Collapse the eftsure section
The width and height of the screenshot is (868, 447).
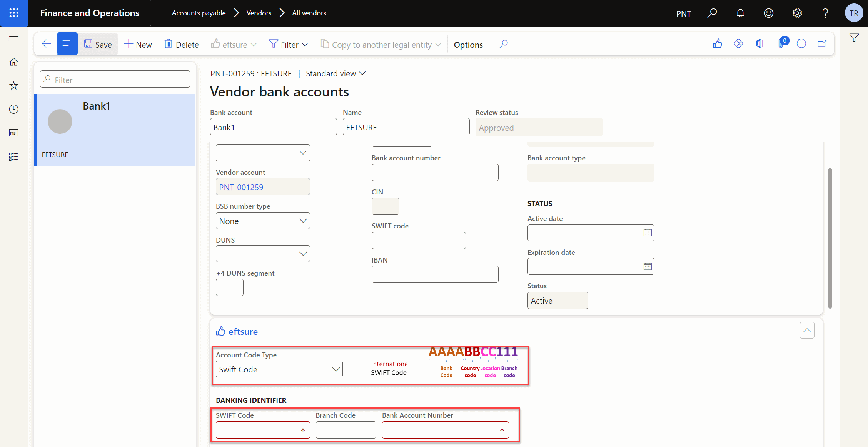(807, 330)
